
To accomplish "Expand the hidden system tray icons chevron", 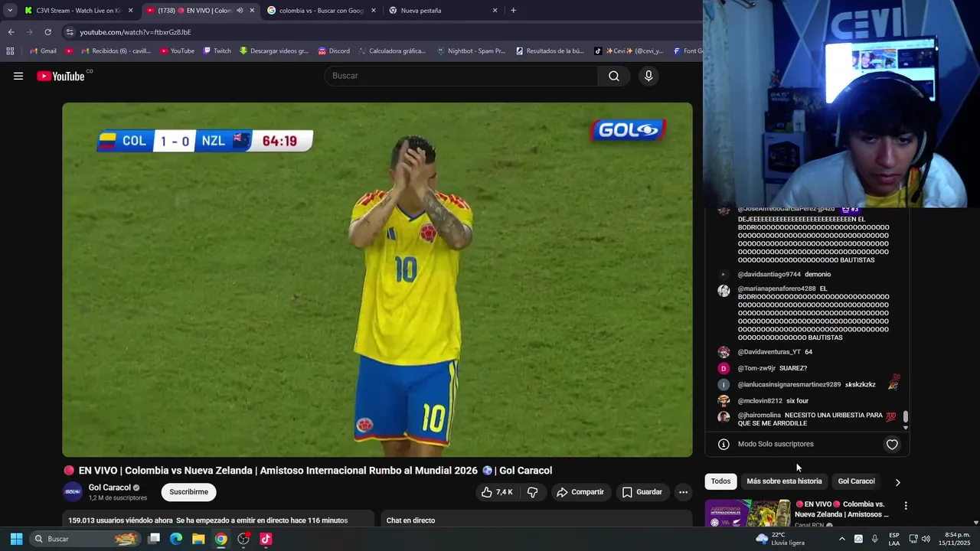I will [x=841, y=539].
